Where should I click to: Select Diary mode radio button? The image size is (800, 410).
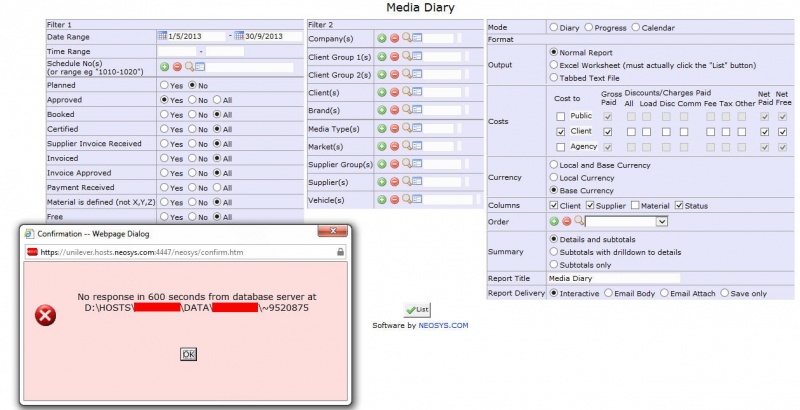(554, 28)
